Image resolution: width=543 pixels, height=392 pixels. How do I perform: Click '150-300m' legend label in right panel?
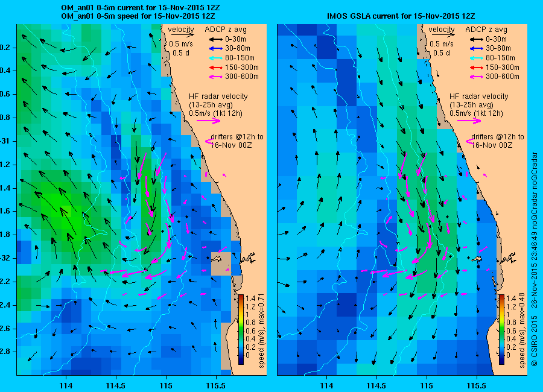[503, 68]
